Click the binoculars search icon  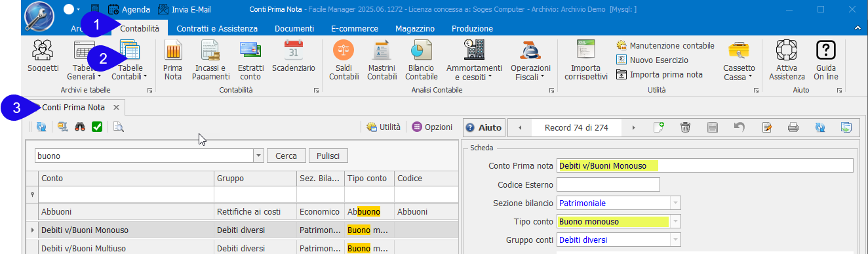(x=80, y=127)
